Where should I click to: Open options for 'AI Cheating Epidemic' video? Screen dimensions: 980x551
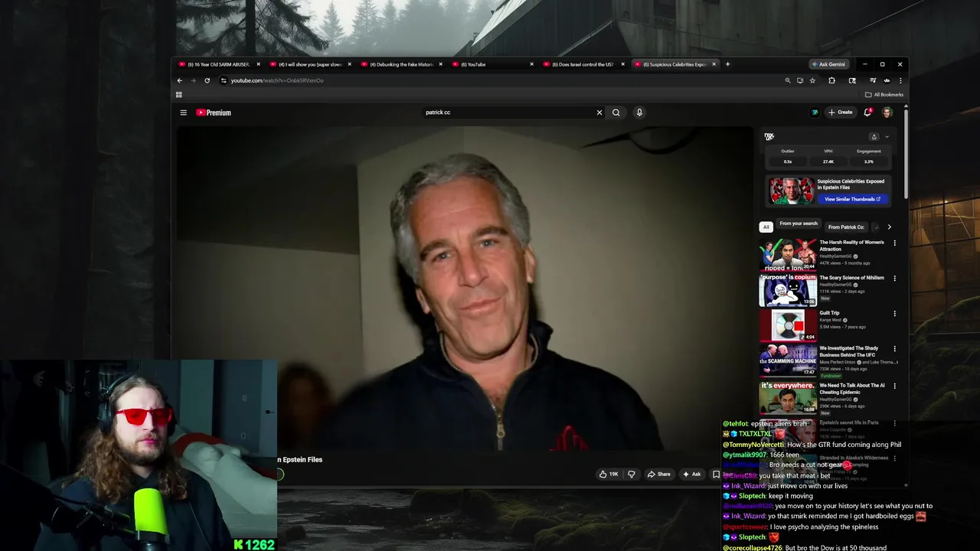894,386
